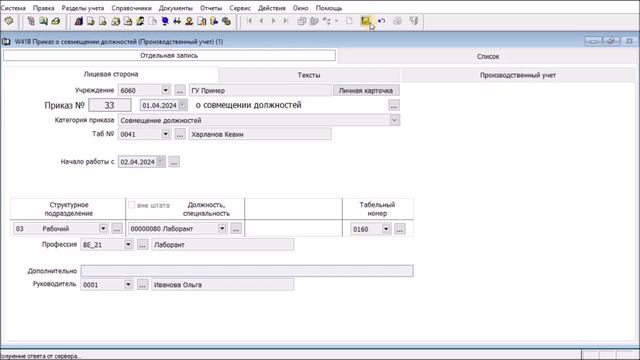640x360 pixels.
Task: Click the ellipsis button next to Учреждение
Action: [180, 90]
